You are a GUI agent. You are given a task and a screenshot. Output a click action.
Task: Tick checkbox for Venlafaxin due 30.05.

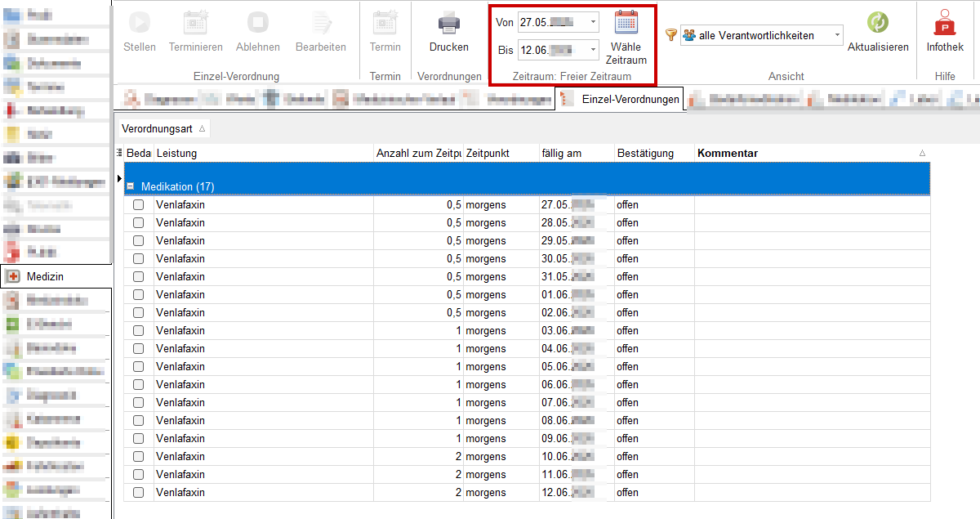(x=138, y=259)
